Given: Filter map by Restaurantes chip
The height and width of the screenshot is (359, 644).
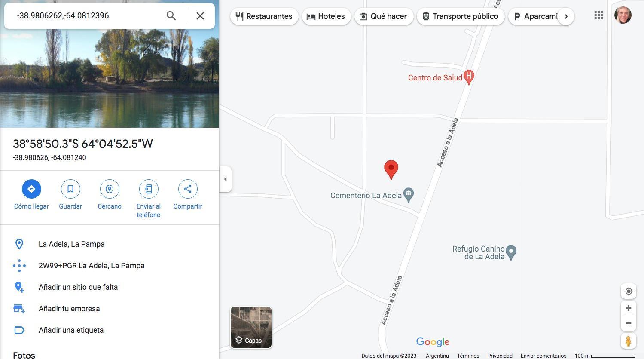Looking at the screenshot, I should coord(264,16).
